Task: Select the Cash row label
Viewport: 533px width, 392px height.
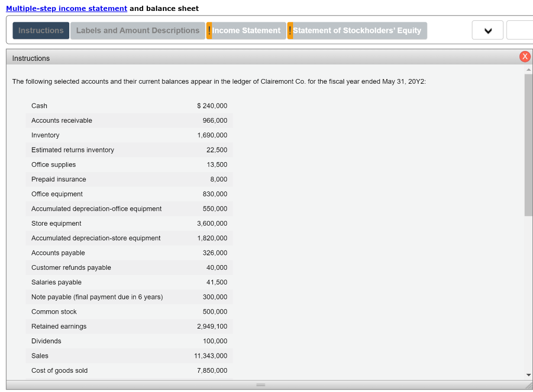Action: [40, 106]
